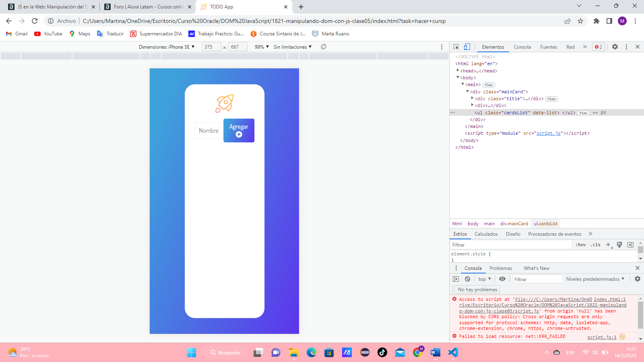Select div.mainCard in the breadcrumb
The image size is (644, 362).
tap(514, 224)
